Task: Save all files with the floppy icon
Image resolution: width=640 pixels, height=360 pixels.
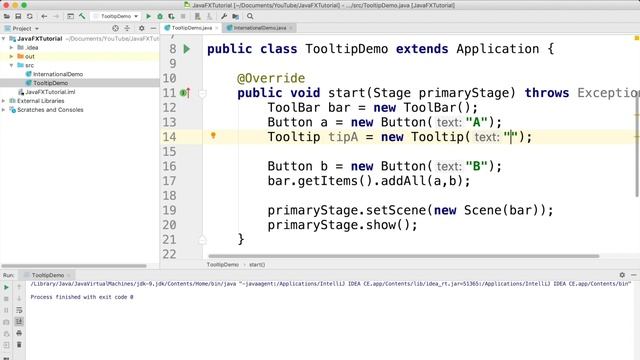Action: coord(18,16)
